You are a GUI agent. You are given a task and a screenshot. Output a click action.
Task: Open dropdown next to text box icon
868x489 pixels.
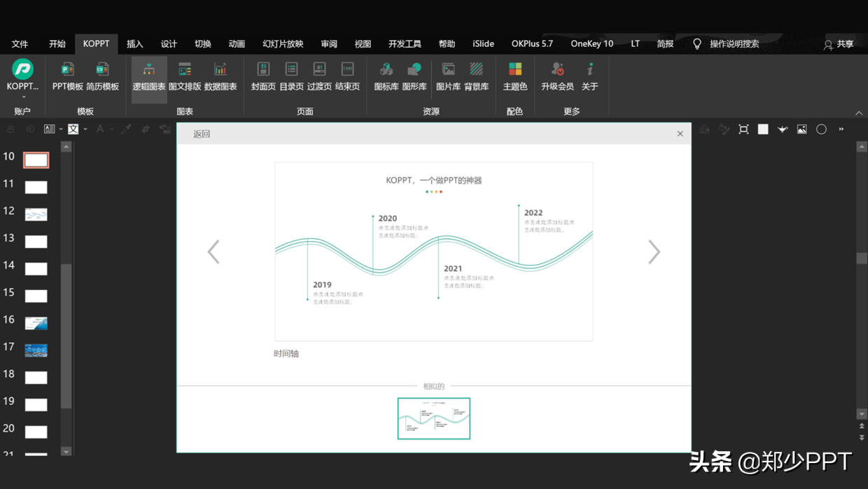[x=61, y=129]
